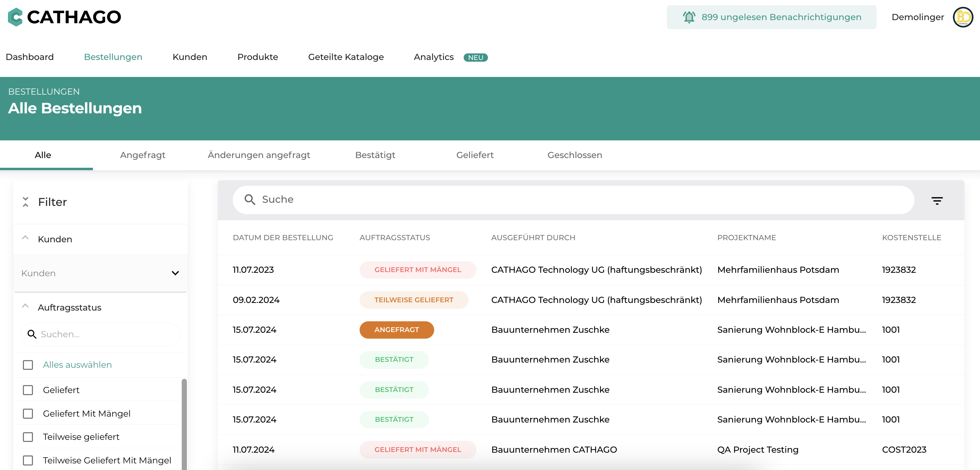Click the PROJEKTNAME column header
Image resolution: width=980 pixels, height=470 pixels.
pos(746,238)
